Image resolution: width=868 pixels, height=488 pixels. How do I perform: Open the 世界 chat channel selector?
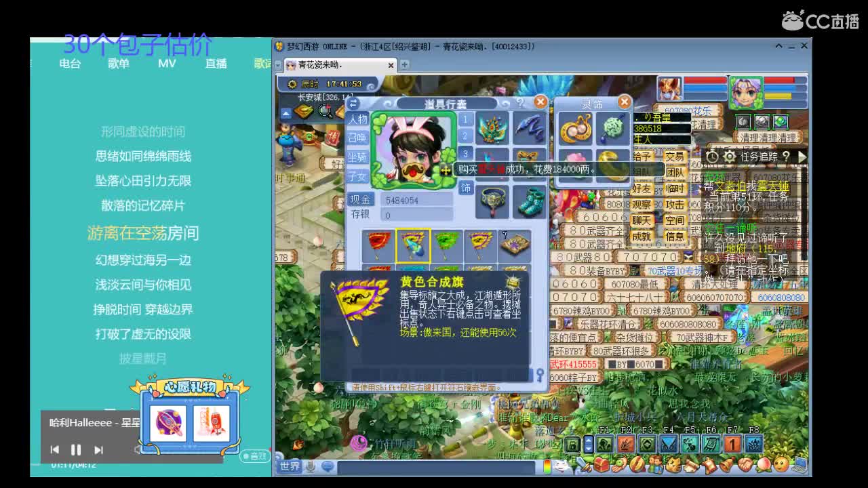[x=290, y=466]
